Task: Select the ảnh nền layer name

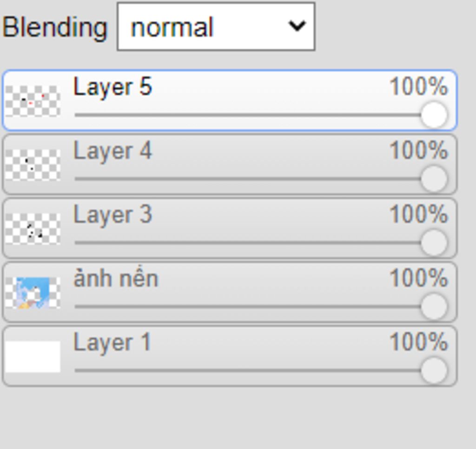Action: click(x=116, y=278)
